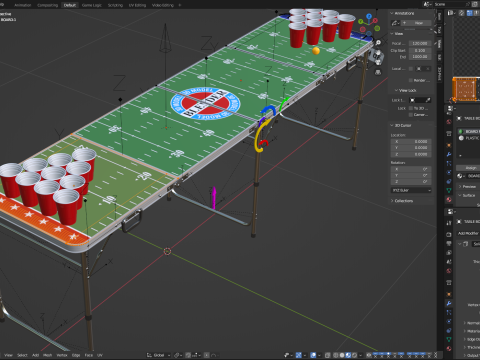Click the eyedropper next to Lock to Object
Screen dimensions: 480x360
point(428,100)
